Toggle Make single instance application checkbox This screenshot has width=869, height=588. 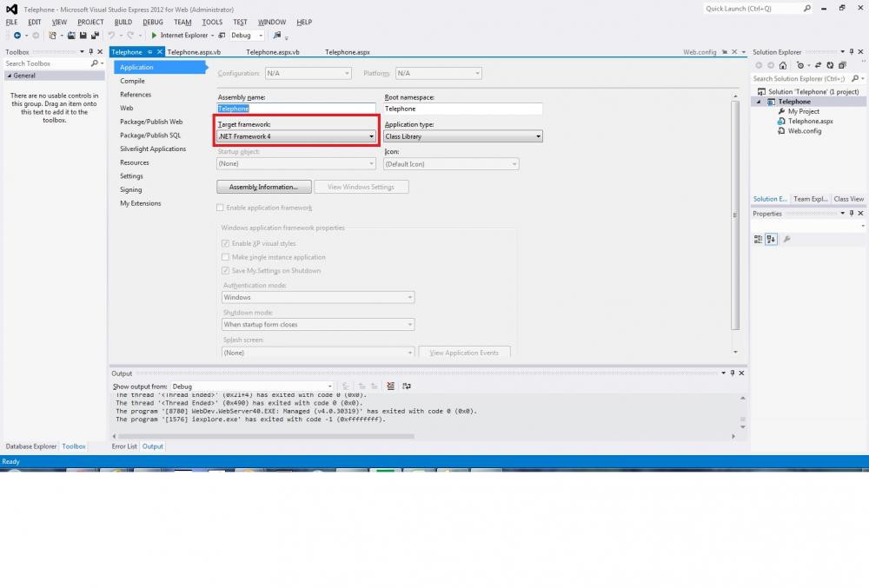pos(226,257)
